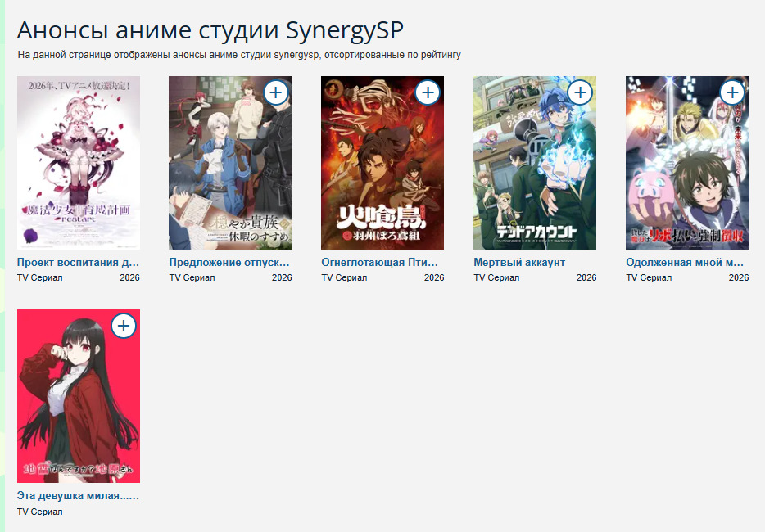Open 'Огнеглотающая Пти...' title link
This screenshot has width=765, height=532.
(379, 263)
